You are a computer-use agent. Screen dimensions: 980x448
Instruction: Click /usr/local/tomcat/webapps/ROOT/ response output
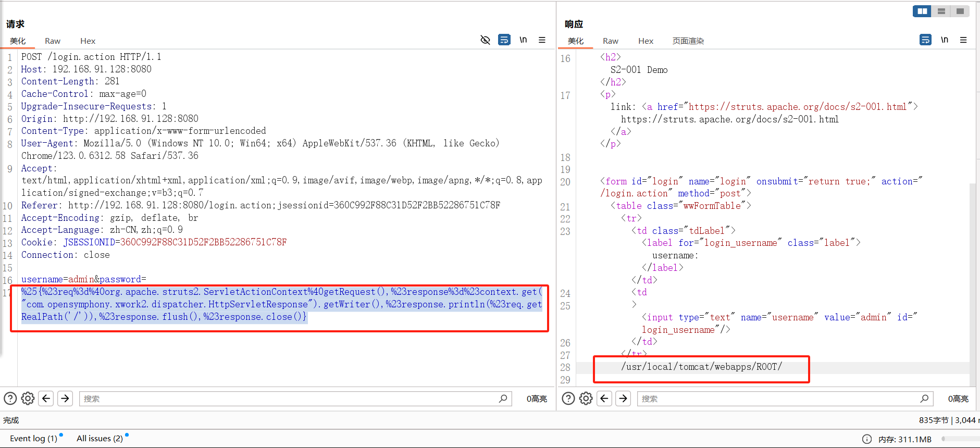coord(701,367)
